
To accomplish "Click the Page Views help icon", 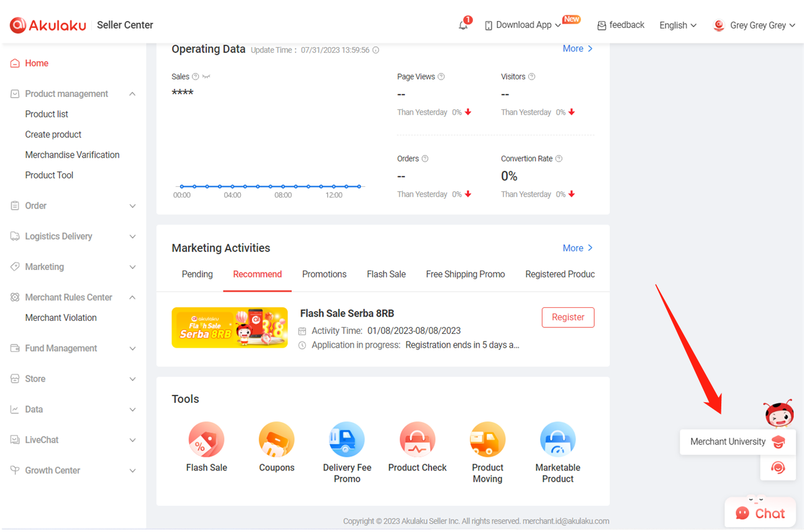I will [x=441, y=77].
